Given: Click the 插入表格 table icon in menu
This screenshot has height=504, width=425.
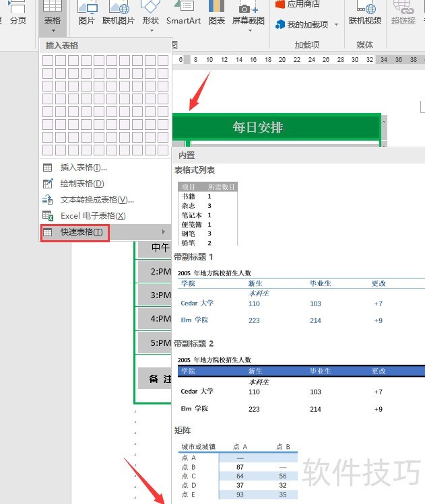Looking at the screenshot, I should point(47,168).
